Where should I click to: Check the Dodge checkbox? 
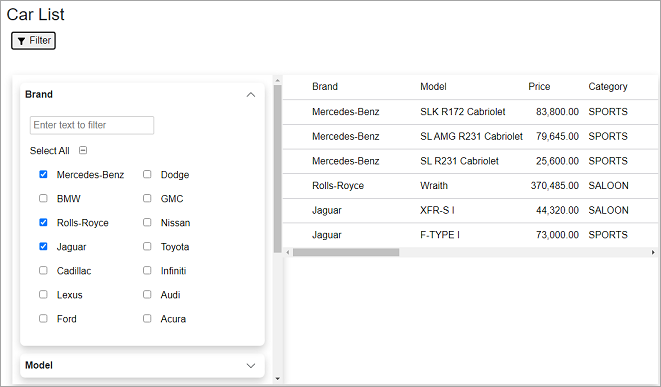click(147, 174)
